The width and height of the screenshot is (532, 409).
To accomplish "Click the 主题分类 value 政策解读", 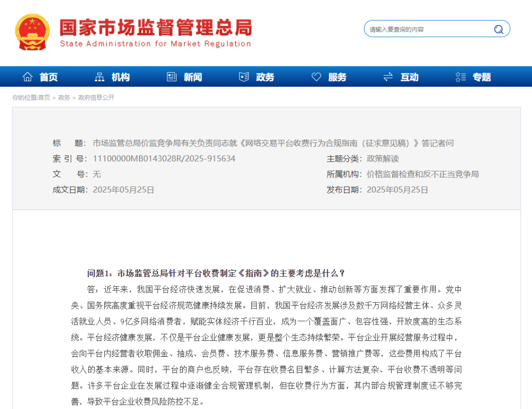I will point(383,158).
